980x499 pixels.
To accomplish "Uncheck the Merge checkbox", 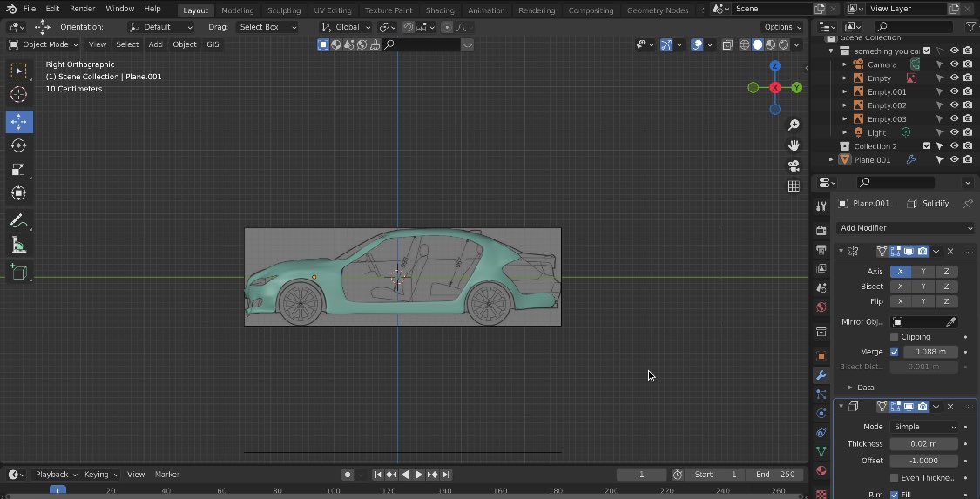I will (x=895, y=352).
